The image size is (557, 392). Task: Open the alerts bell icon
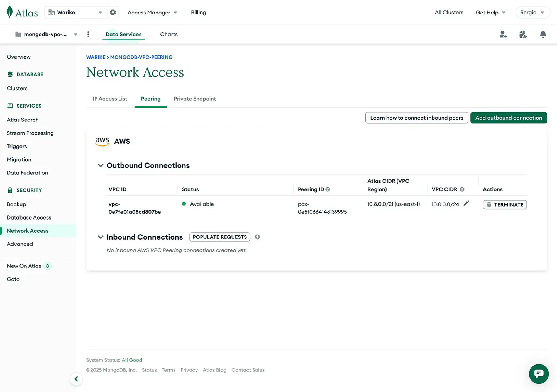543,34
